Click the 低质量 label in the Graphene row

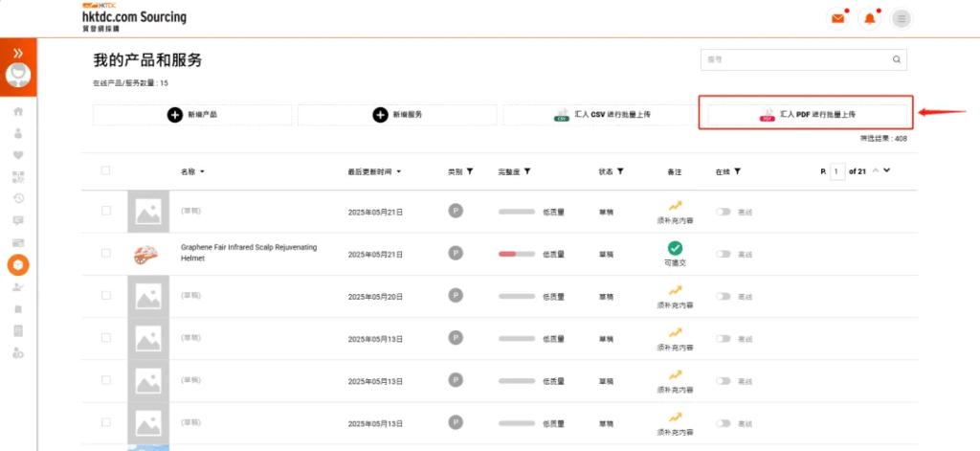point(553,254)
